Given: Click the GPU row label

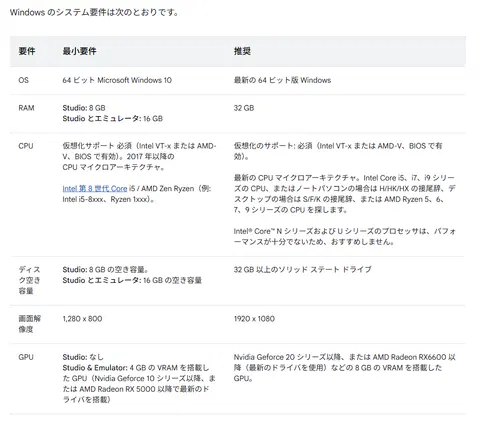Looking at the screenshot, I should [x=26, y=357].
